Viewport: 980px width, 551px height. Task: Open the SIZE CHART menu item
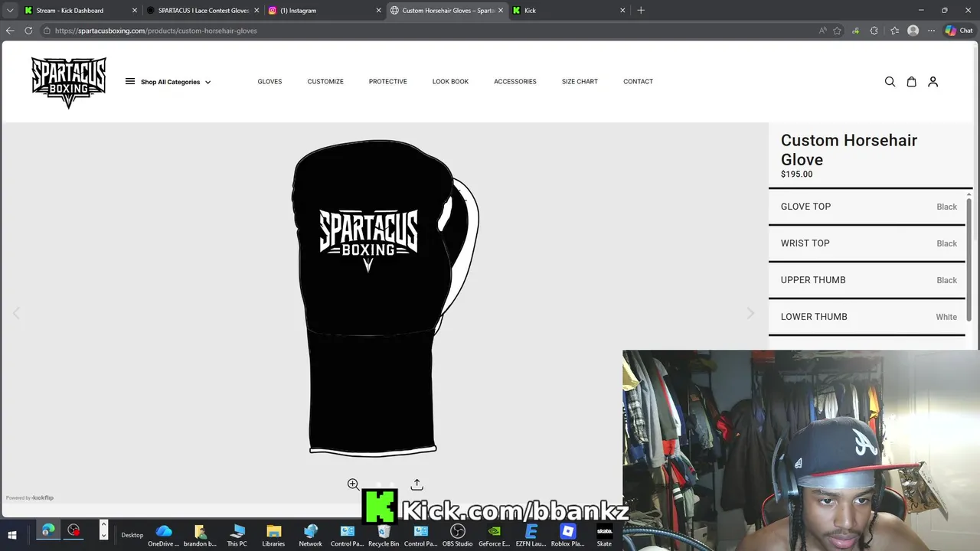coord(580,82)
